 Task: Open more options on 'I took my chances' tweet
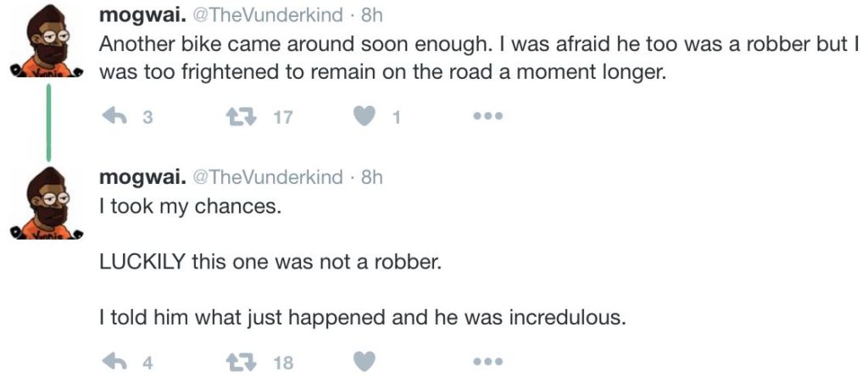coord(488,362)
